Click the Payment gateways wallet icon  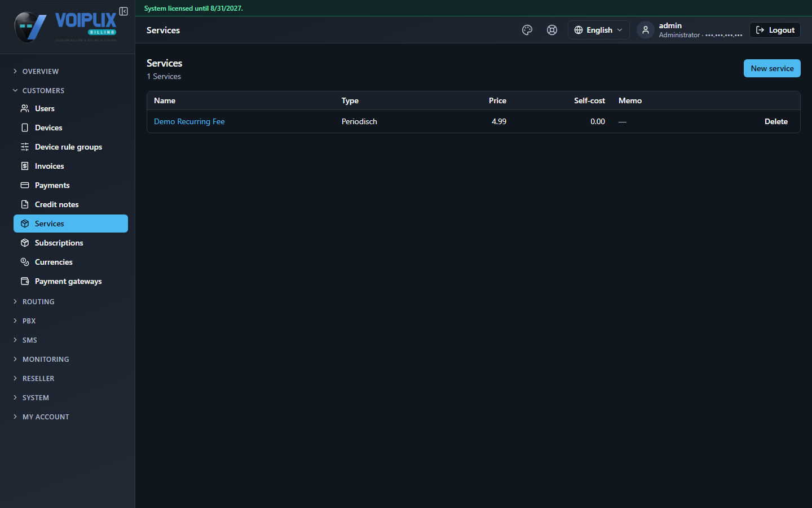[25, 281]
